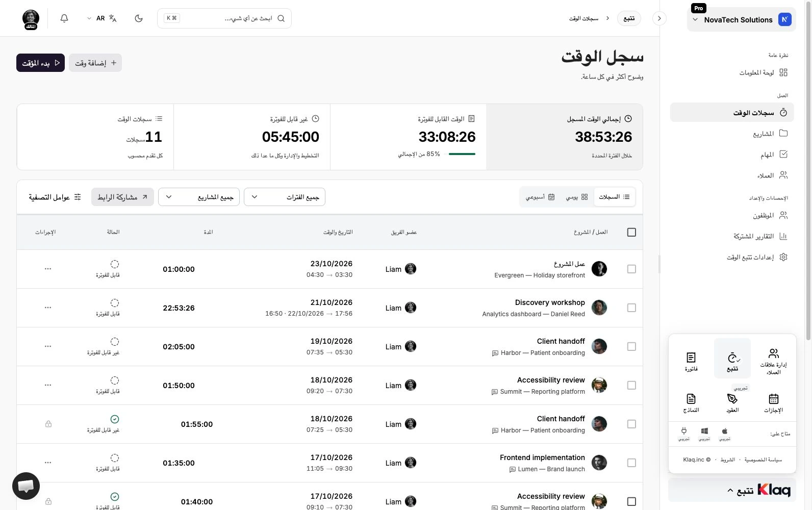Open the جميع المشاريع projects dropdown
Screen dimensions: 812x510
(x=199, y=197)
